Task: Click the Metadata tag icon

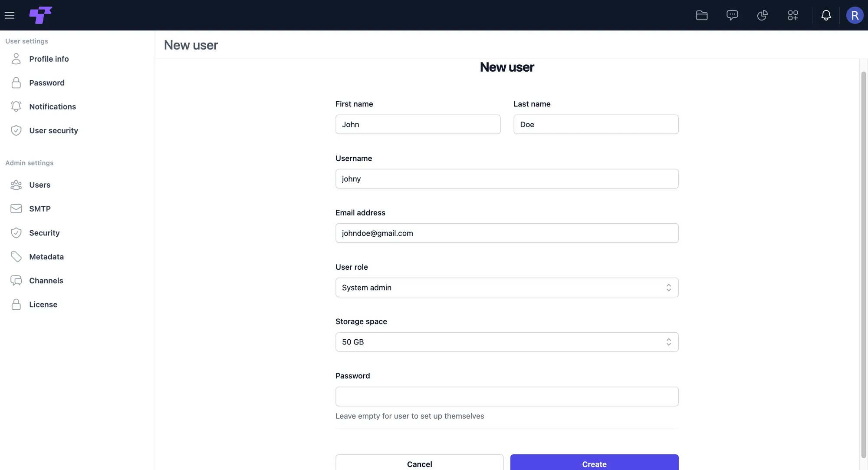Action: 16,257
